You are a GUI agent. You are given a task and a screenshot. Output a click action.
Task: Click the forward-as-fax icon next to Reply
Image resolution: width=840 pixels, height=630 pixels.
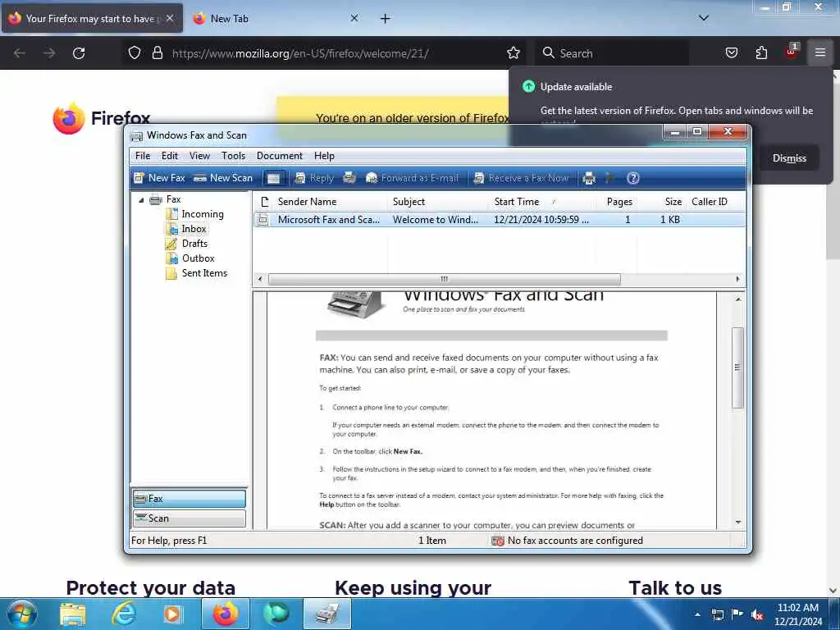click(x=349, y=178)
